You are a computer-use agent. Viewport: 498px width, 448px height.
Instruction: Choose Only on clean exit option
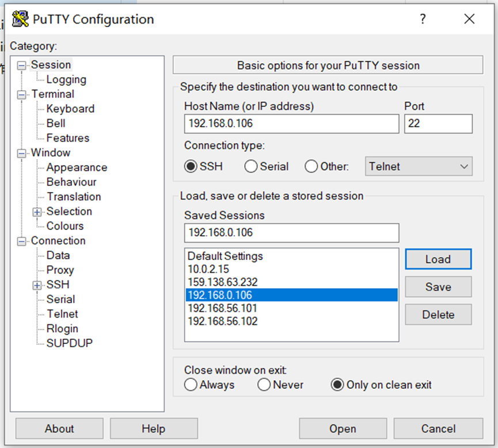(x=337, y=385)
